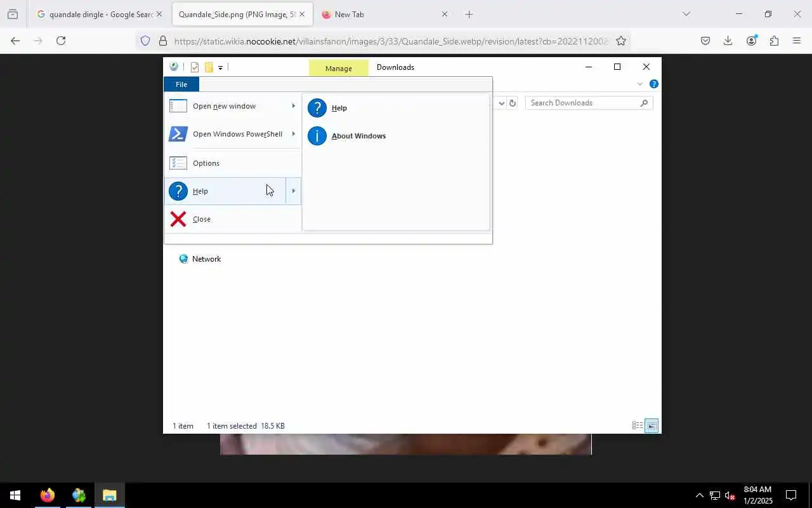Click Help entry in right submenu pane
Image resolution: width=812 pixels, height=508 pixels.
point(396,108)
